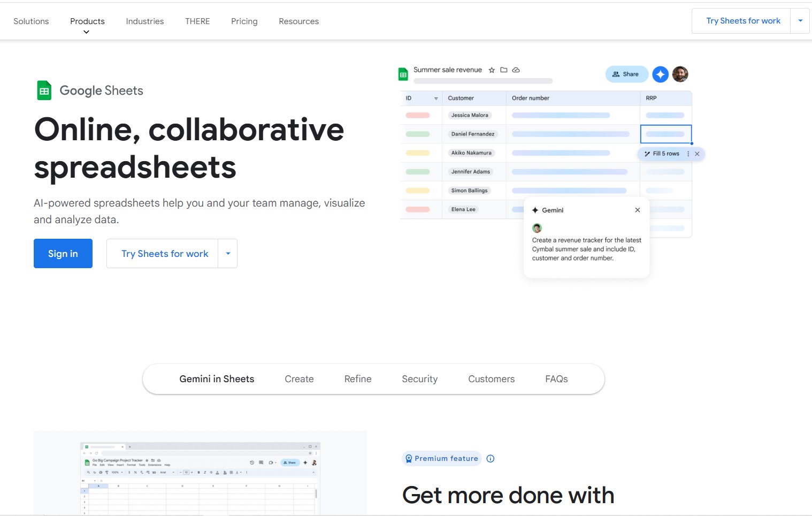Click the cloud saved status icon
Viewport: 812px width, 516px height.
516,70
